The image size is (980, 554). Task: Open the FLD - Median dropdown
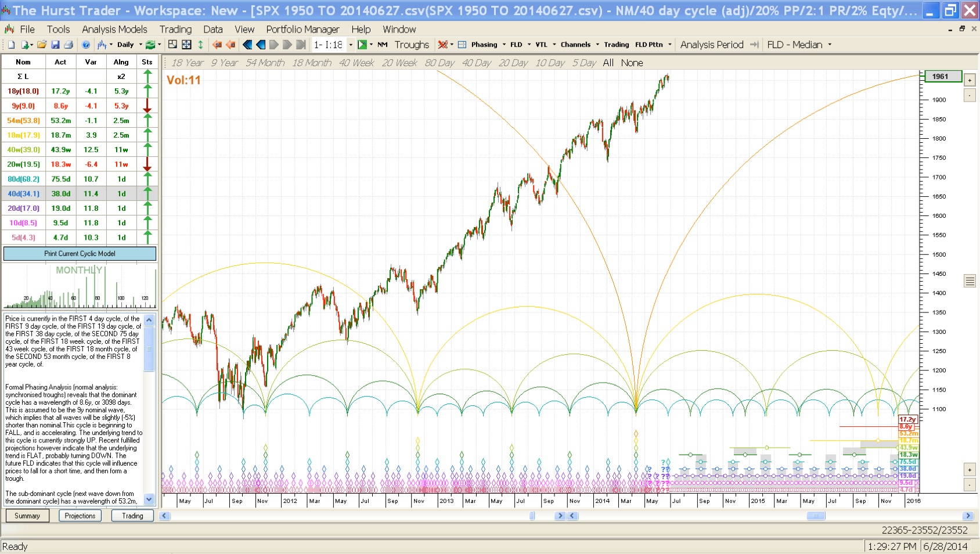point(830,45)
